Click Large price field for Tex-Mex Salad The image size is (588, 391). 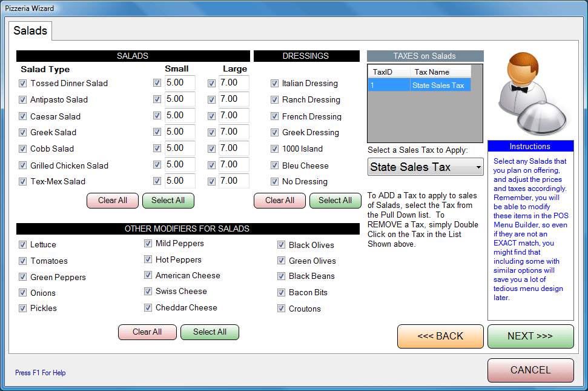tap(234, 181)
